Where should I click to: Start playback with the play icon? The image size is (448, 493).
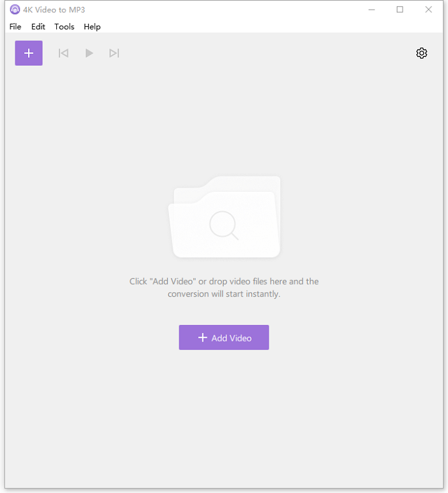(x=89, y=53)
